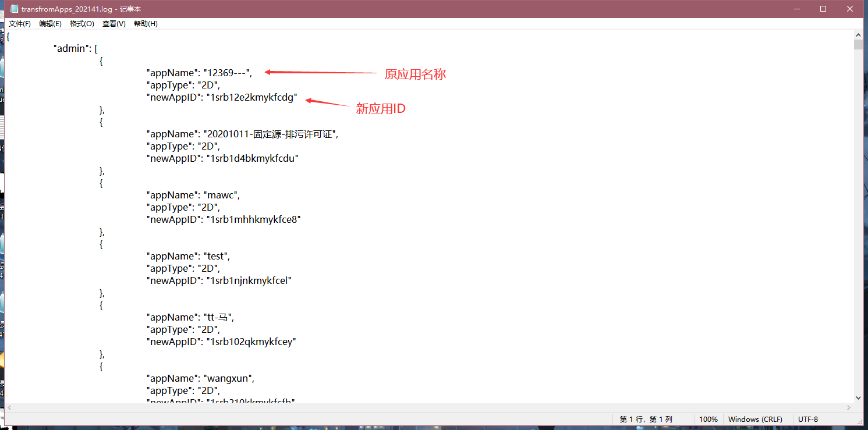Click the vertical scrollbar thumb
Viewport: 868px width, 430px height.
pyautogui.click(x=858, y=45)
